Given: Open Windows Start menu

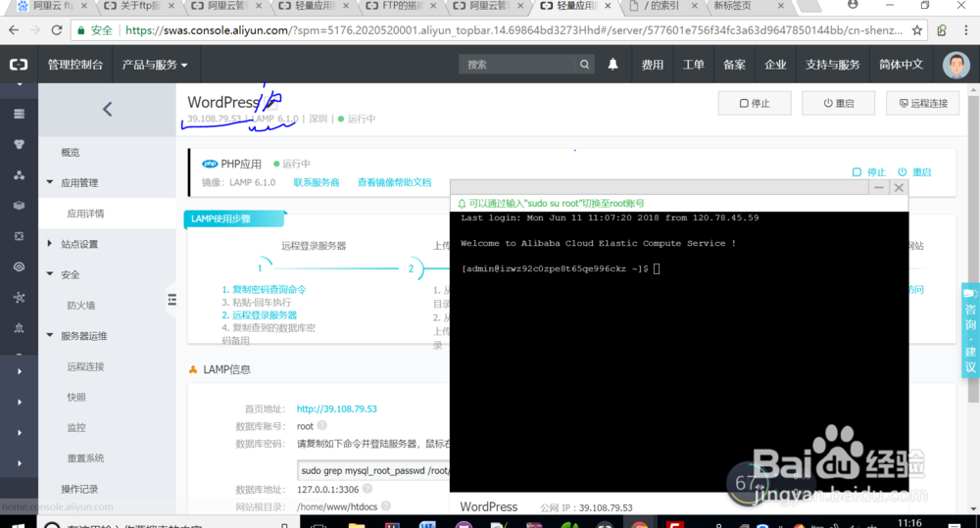Looking at the screenshot, I should (18, 524).
